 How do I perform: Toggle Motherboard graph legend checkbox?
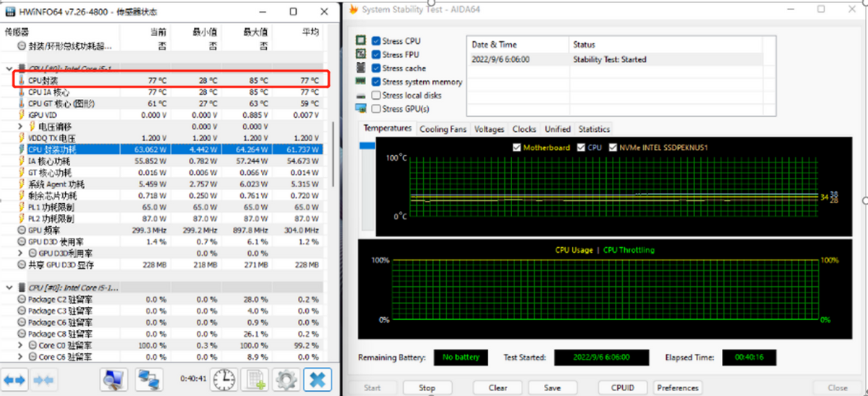click(516, 147)
